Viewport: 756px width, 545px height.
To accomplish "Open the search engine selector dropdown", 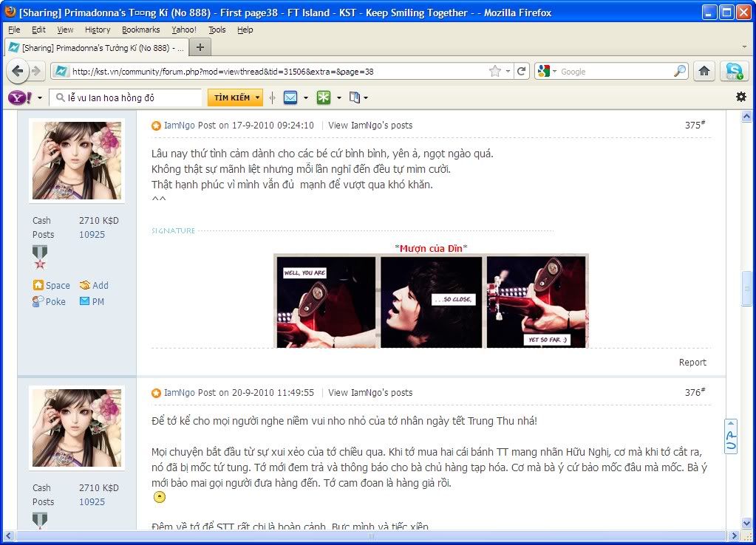I will coord(554,72).
